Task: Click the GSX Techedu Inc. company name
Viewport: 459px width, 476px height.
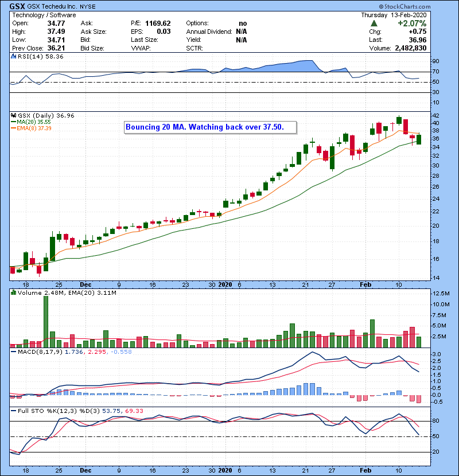Action: 53,6
